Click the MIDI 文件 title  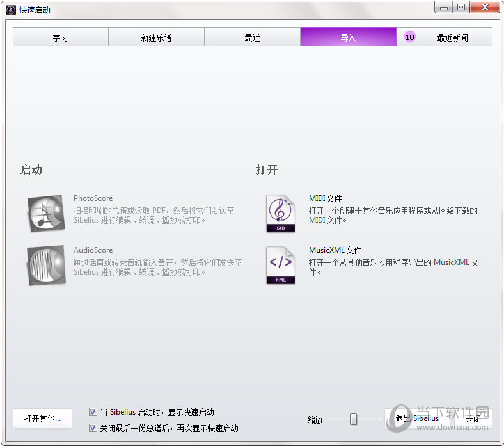click(x=325, y=198)
